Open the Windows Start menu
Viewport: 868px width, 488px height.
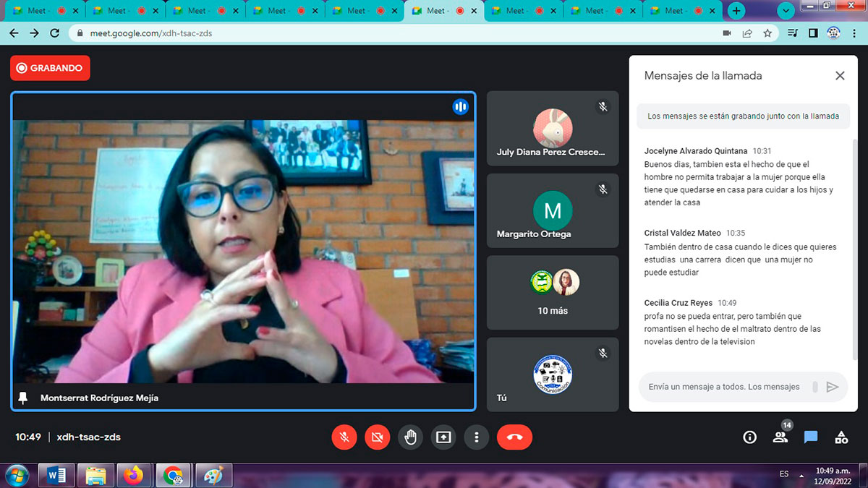click(x=17, y=476)
